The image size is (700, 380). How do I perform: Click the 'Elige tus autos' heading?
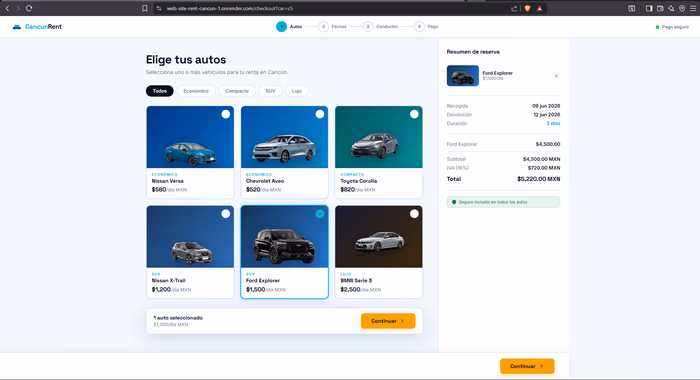point(186,59)
